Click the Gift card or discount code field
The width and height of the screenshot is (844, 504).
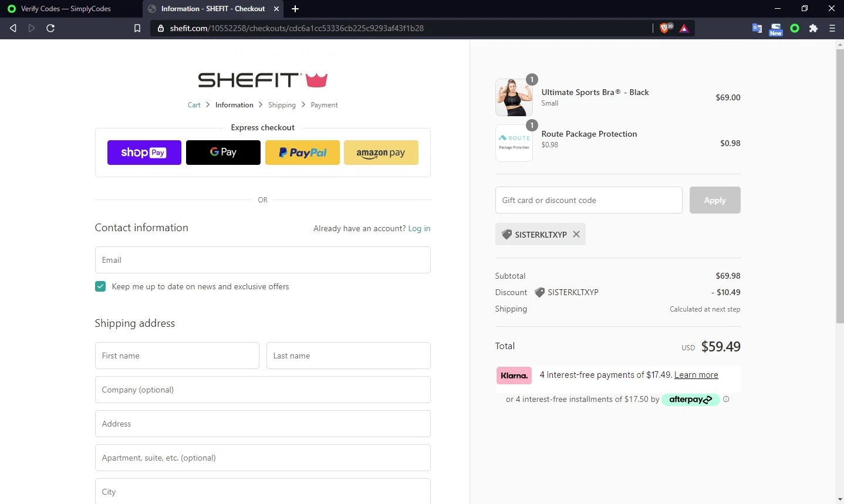(x=589, y=200)
